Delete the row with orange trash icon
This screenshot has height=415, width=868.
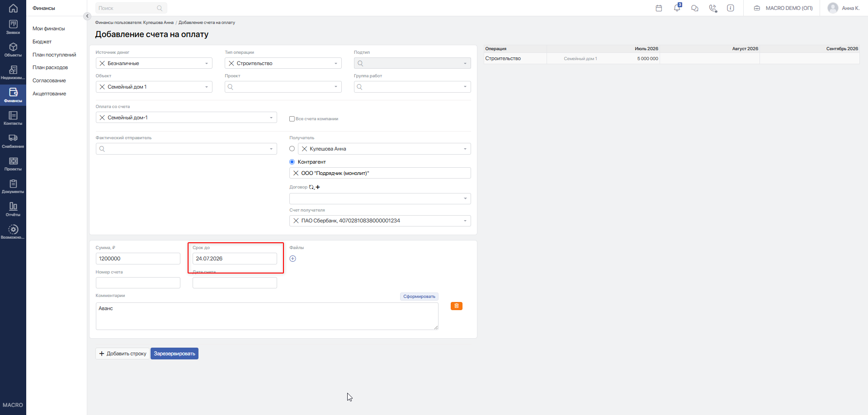click(457, 306)
